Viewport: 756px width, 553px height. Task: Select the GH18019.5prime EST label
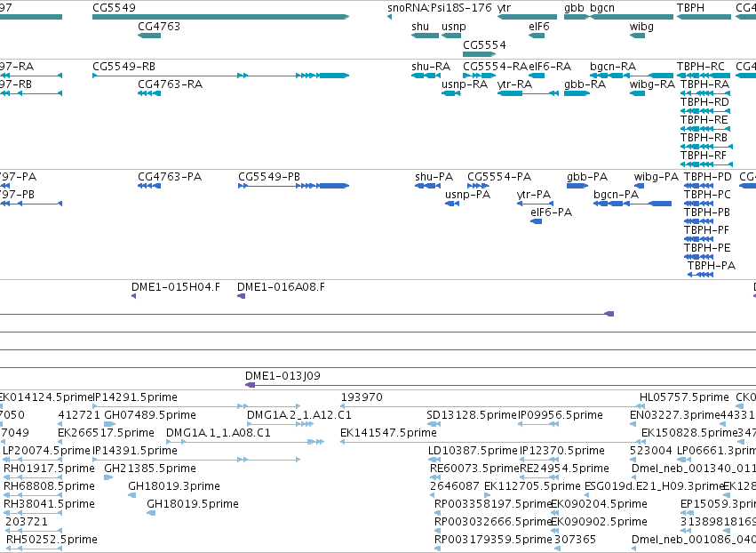point(193,504)
